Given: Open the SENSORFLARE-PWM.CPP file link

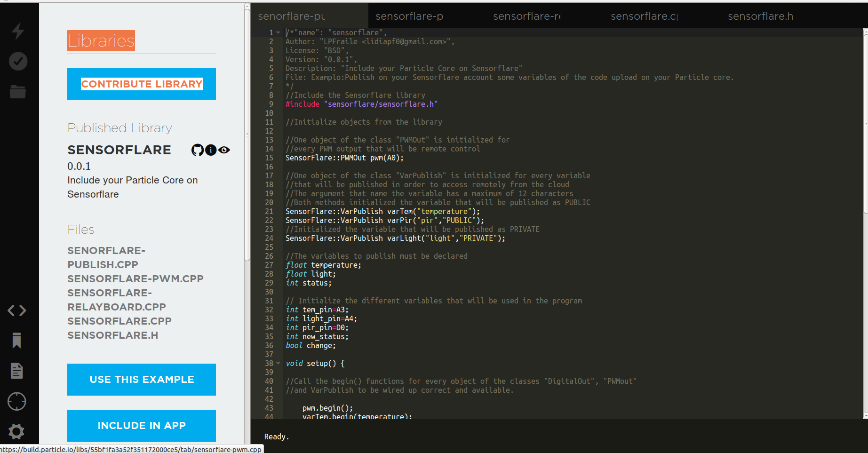Looking at the screenshot, I should 135,279.
